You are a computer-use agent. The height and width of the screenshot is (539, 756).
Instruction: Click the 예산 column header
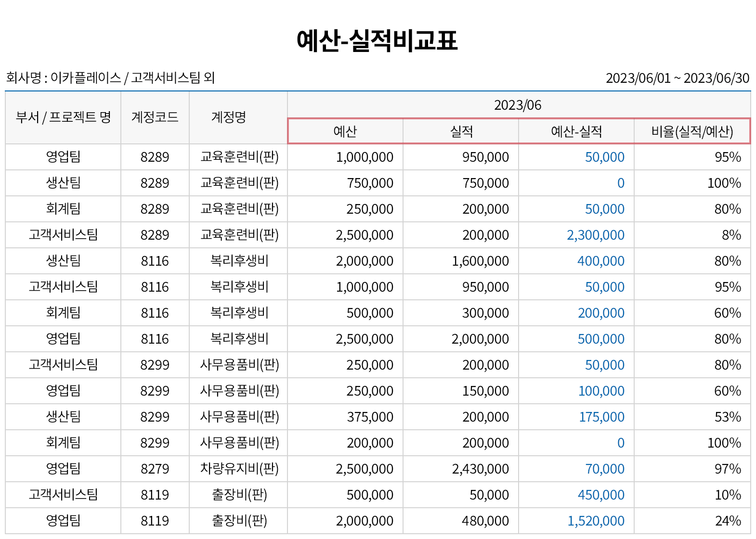(x=345, y=131)
